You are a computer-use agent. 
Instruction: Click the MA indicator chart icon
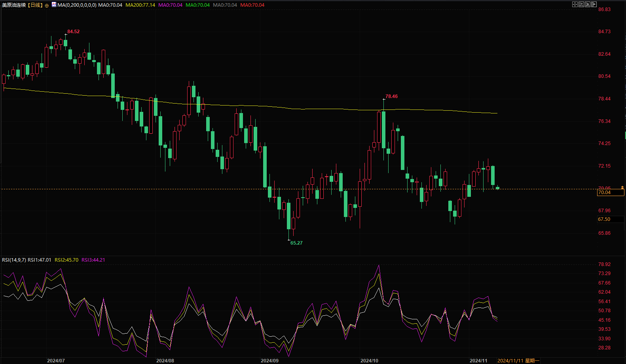54,5
